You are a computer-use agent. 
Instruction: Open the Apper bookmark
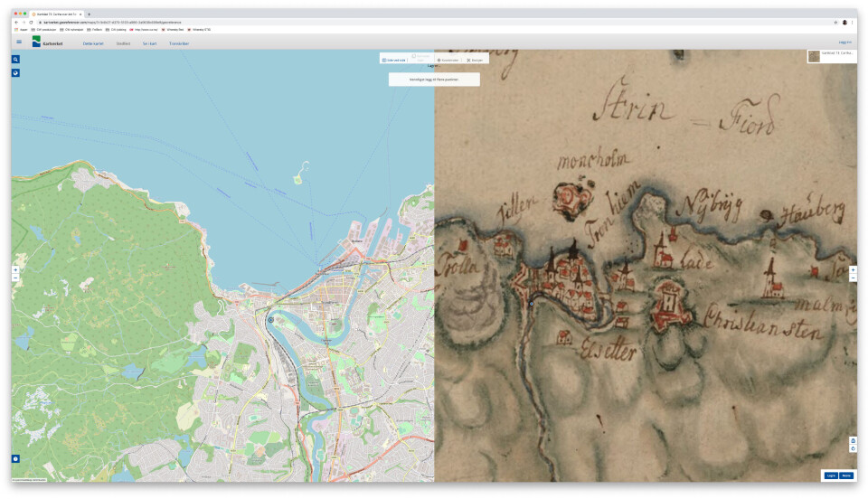(x=21, y=29)
